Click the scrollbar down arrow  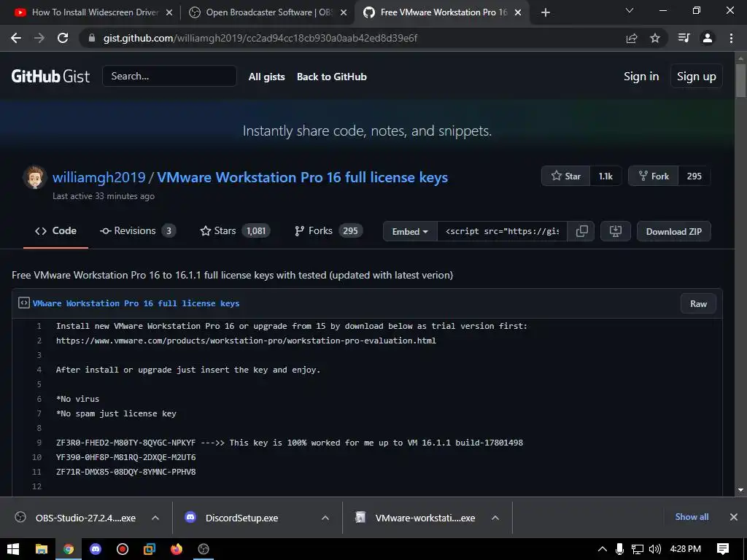(x=741, y=489)
